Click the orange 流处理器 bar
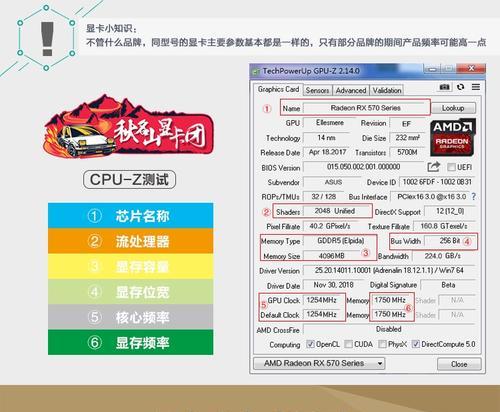 pyautogui.click(x=130, y=241)
